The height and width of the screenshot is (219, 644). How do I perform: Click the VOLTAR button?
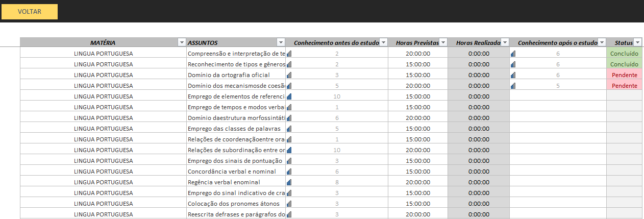coord(30,11)
